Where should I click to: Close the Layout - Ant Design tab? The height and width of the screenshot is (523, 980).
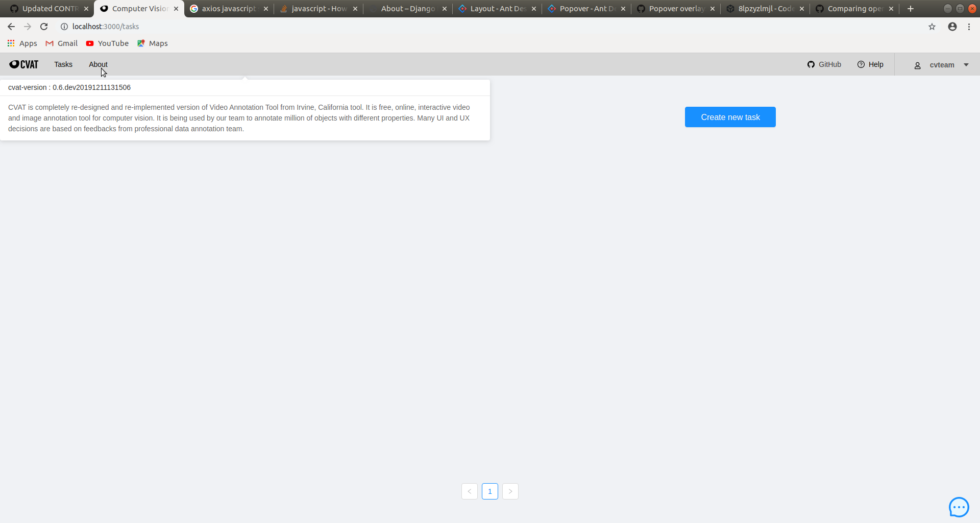(534, 9)
